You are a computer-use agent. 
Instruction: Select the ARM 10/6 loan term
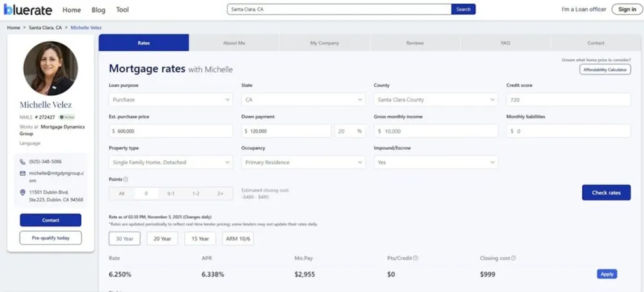coord(238,239)
